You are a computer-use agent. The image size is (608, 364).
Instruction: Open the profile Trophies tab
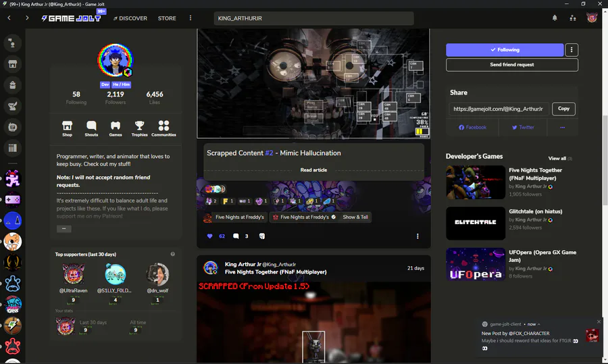139,128
